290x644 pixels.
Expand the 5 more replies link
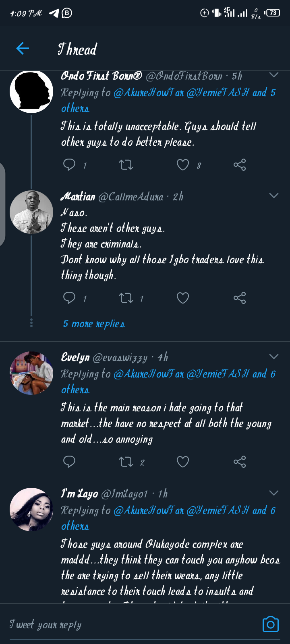94,324
